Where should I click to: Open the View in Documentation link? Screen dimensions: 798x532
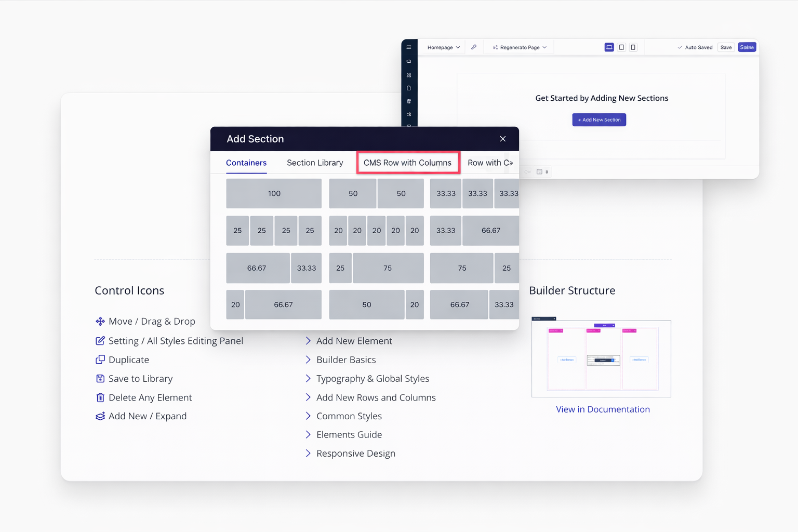603,409
